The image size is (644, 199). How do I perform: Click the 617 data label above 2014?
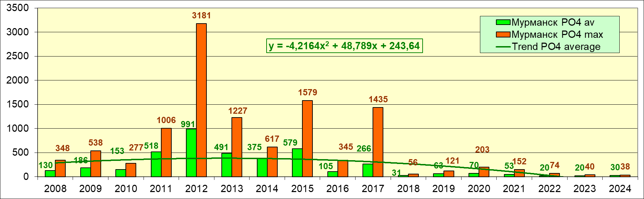[272, 139]
